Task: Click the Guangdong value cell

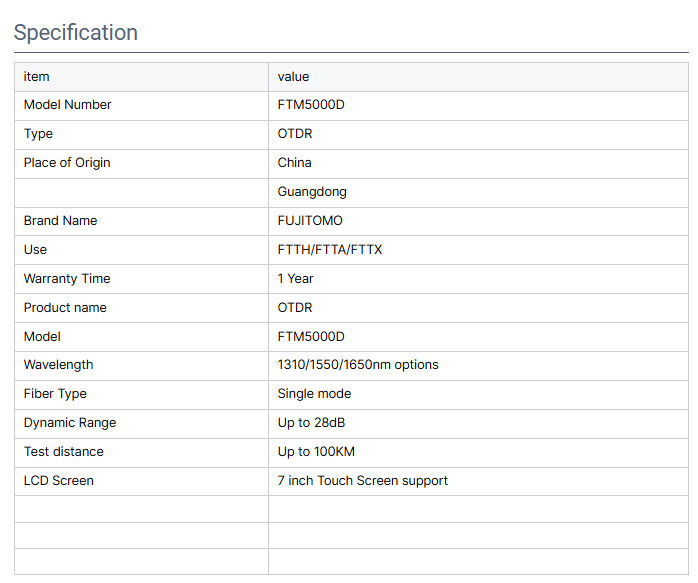Action: (x=312, y=192)
